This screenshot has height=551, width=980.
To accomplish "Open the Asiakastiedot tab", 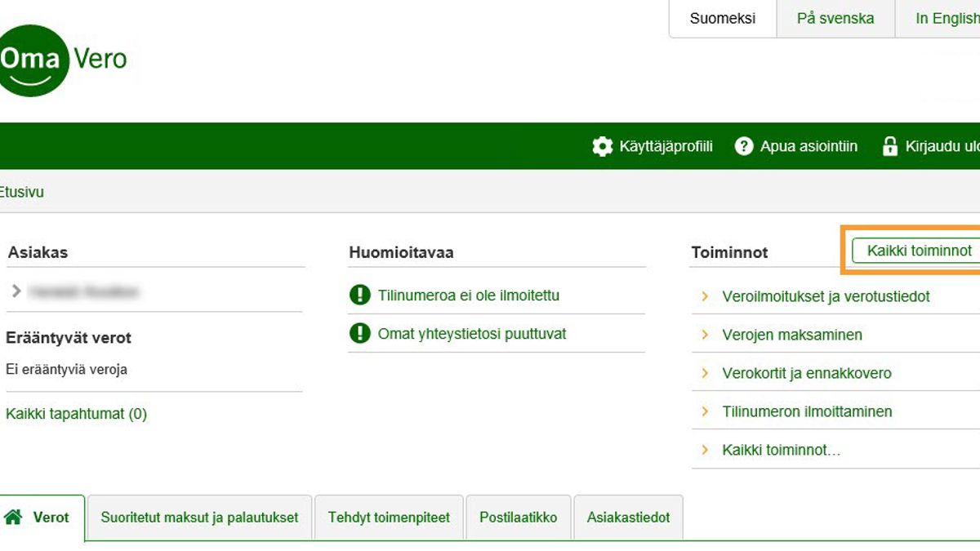I will click(x=628, y=518).
